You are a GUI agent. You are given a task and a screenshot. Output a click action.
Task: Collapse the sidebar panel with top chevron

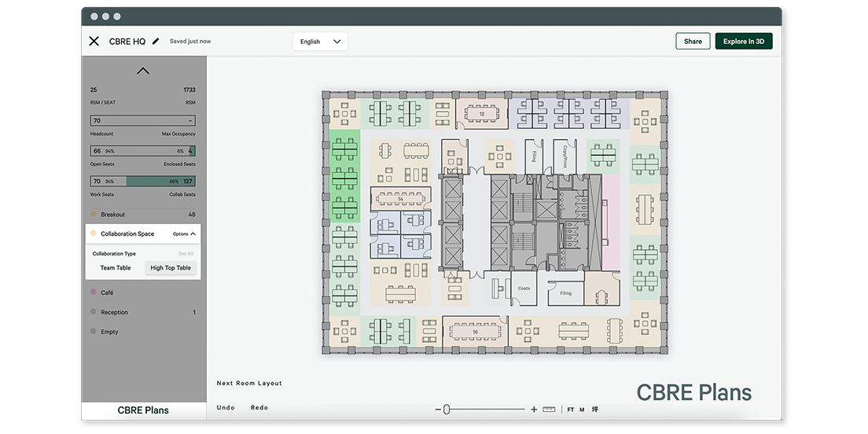click(x=143, y=71)
